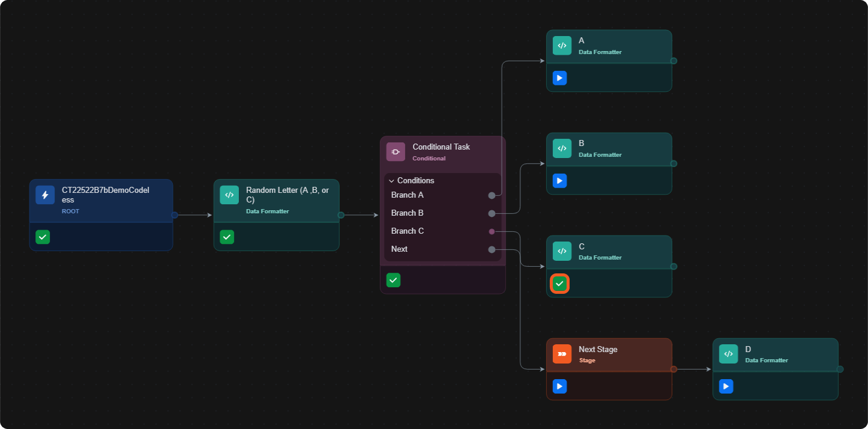868x429 pixels.
Task: Click the Conditional type label
Action: coord(429,159)
